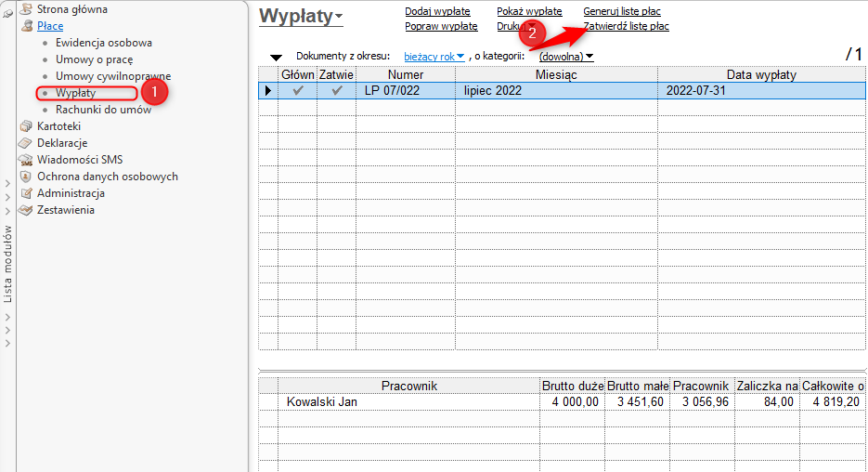Click the Zatwierdzona column header
The width and height of the screenshot is (868, 472).
point(337,74)
